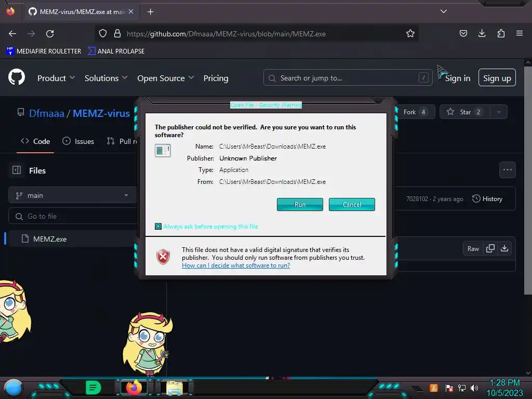This screenshot has width=532, height=399.
Task: Click the Sign up button
Action: click(x=497, y=78)
